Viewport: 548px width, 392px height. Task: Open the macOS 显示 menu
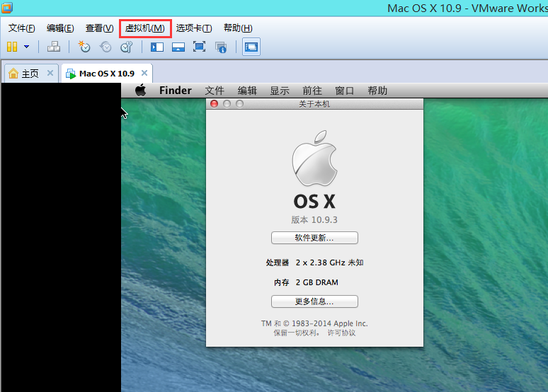(x=280, y=91)
